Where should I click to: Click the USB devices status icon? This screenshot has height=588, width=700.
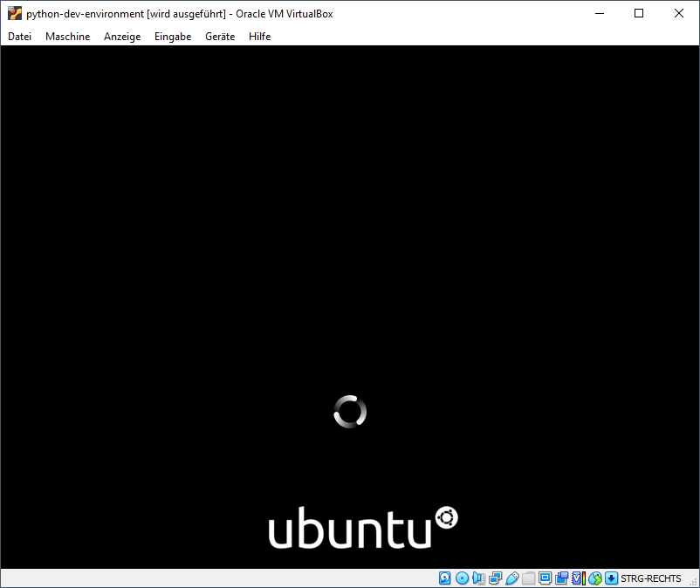coord(511,578)
